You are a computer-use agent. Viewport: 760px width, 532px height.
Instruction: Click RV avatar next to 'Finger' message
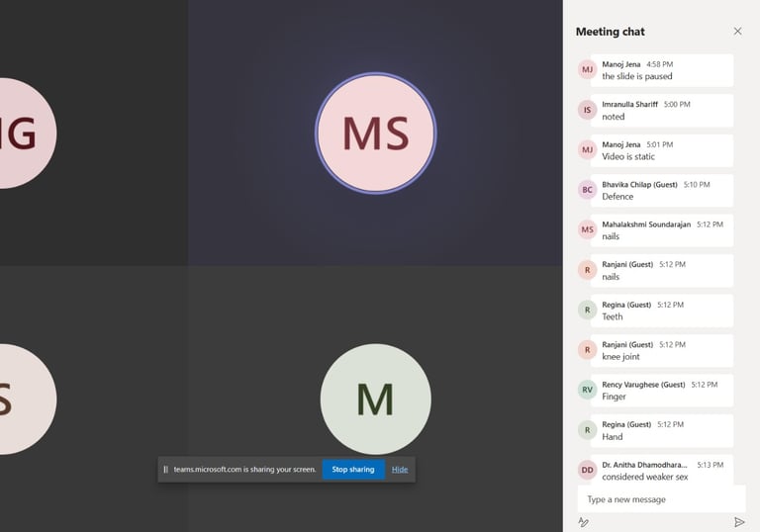pyautogui.click(x=588, y=390)
